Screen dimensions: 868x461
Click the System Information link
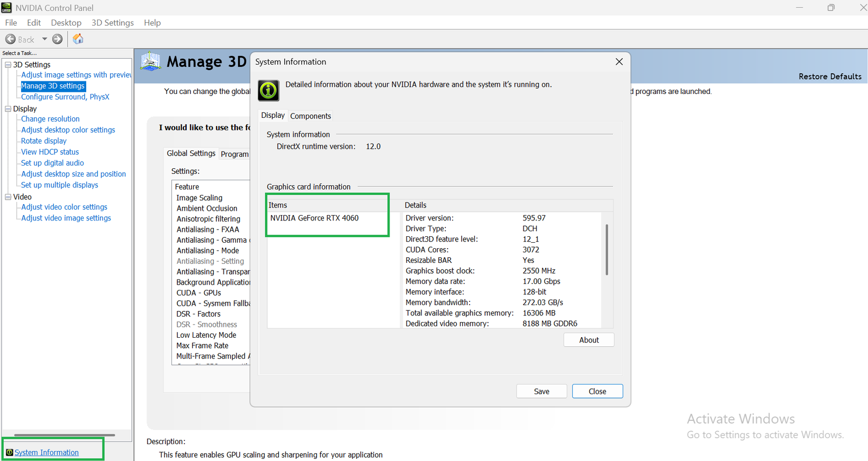[47, 452]
